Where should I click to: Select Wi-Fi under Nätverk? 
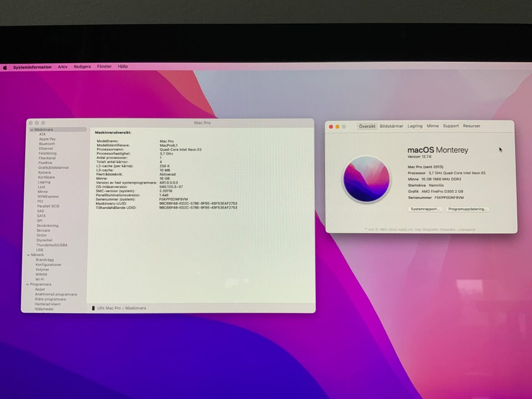click(40, 279)
